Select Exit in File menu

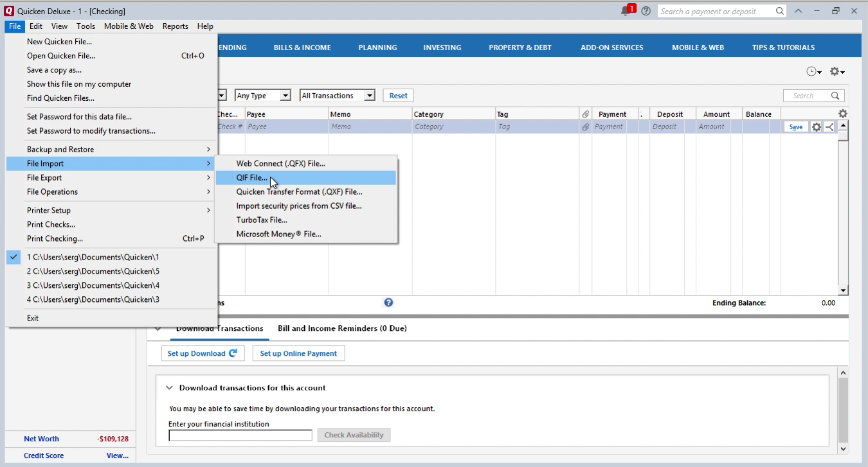pyautogui.click(x=110, y=318)
